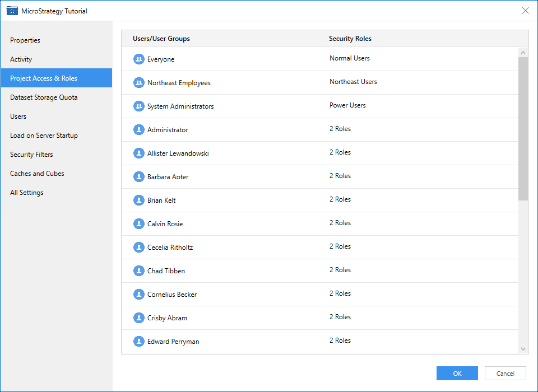Click 2 Roles for Allister Lewandowski
The width and height of the screenshot is (538, 392).
coord(340,152)
